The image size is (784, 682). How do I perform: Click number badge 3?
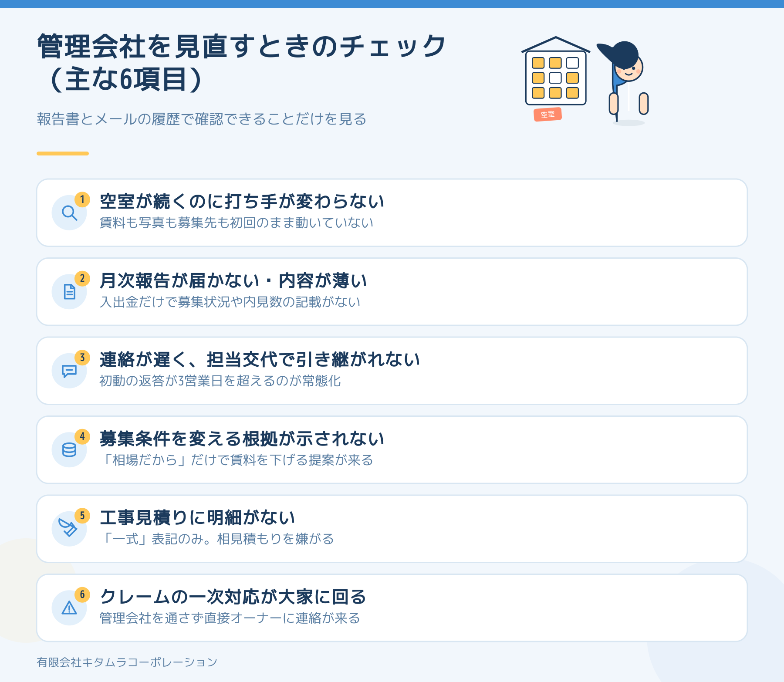[82, 358]
